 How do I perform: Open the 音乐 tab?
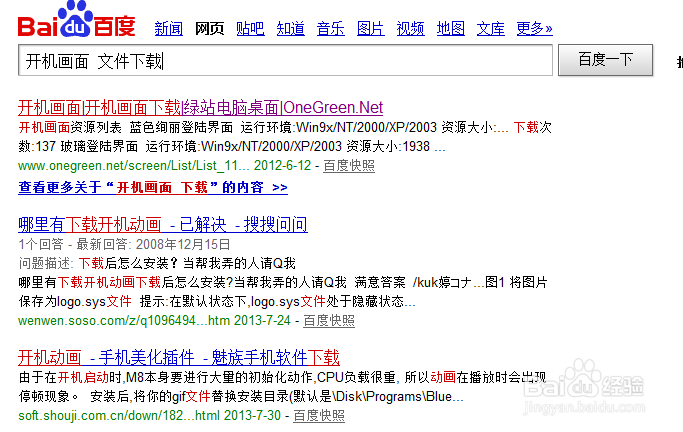[x=331, y=29]
